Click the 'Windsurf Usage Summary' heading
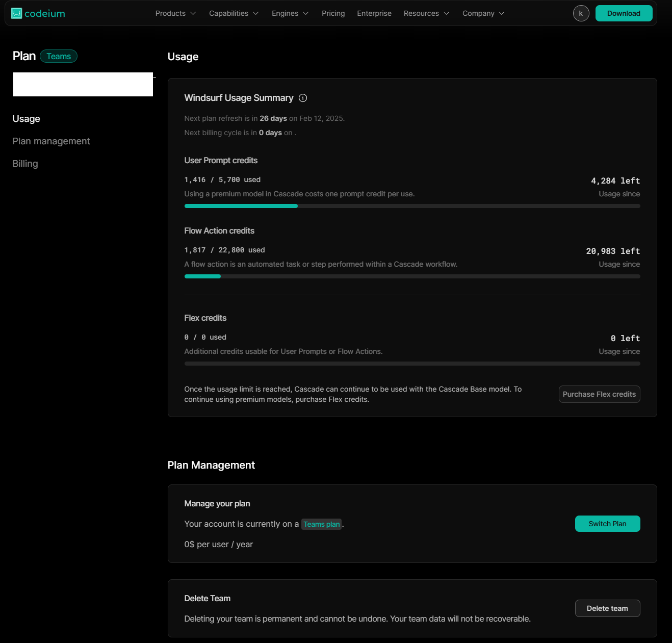This screenshot has height=643, width=672. pos(239,98)
